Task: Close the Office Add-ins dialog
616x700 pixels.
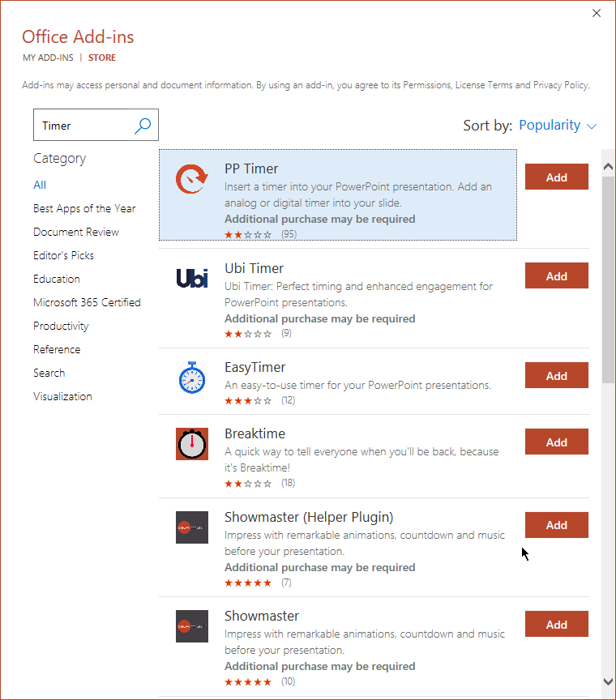Action: pos(597,13)
